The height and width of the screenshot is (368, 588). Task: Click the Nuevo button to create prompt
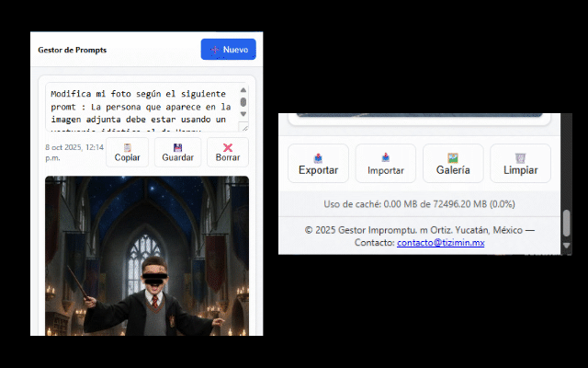[x=229, y=49]
